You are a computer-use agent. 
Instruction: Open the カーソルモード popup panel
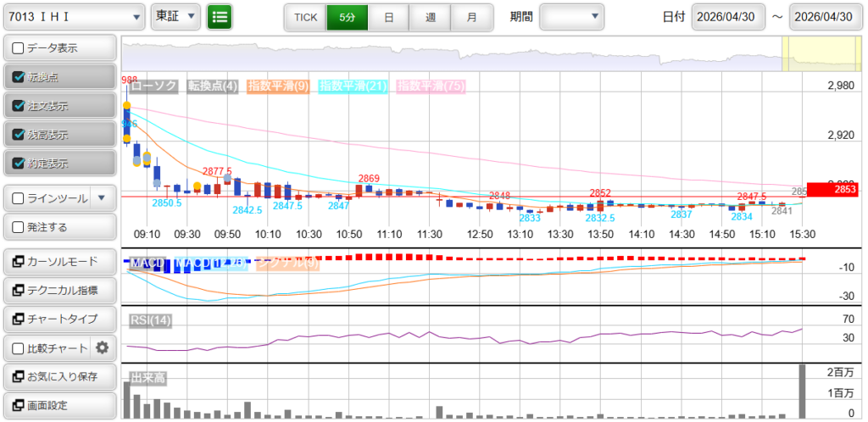(x=59, y=262)
